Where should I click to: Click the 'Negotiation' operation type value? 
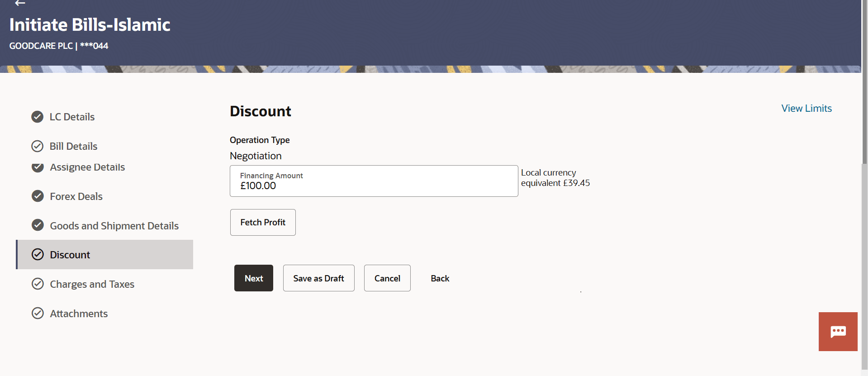point(256,156)
